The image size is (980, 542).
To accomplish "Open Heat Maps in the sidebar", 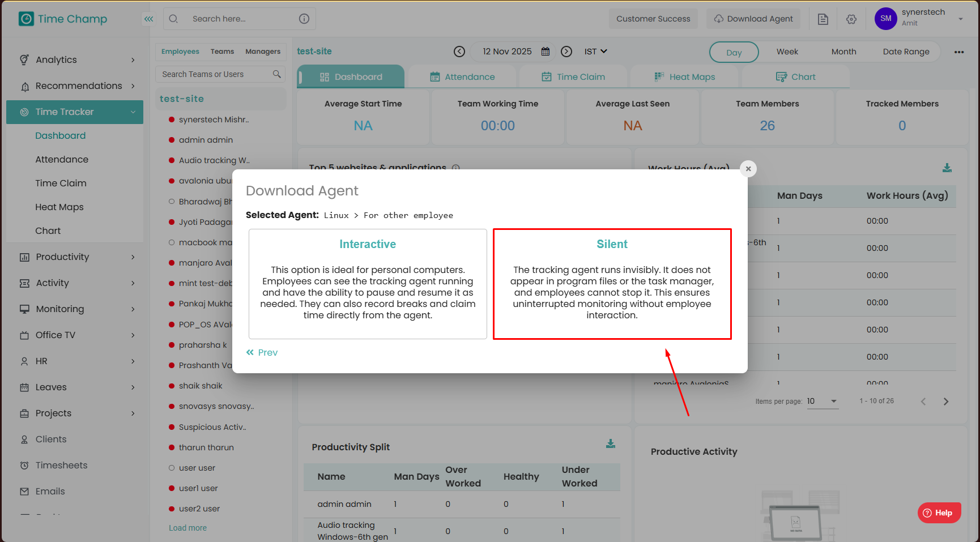I will [59, 207].
